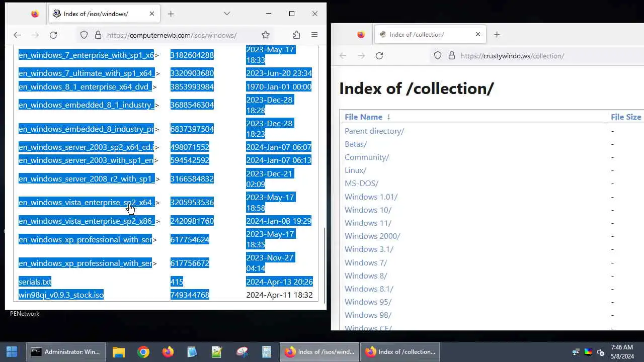644x362 pixels.
Task: Open the serials.txt file link
Action: click(35, 282)
